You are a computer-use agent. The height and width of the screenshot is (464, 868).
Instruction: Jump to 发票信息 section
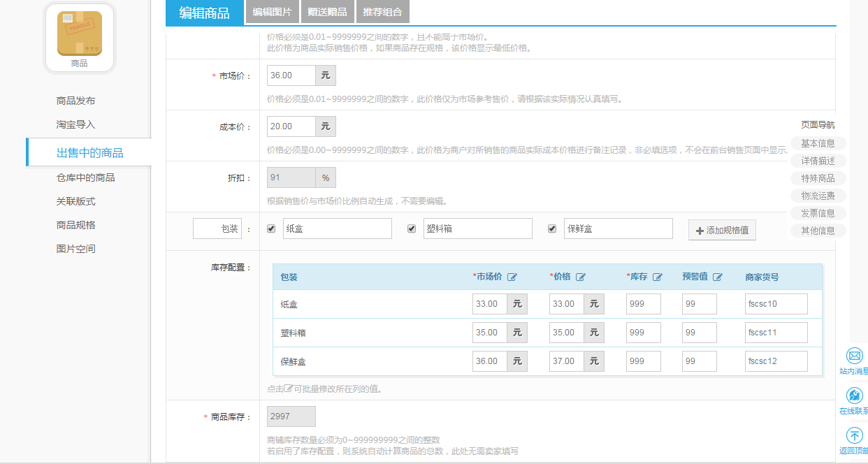[x=818, y=213]
